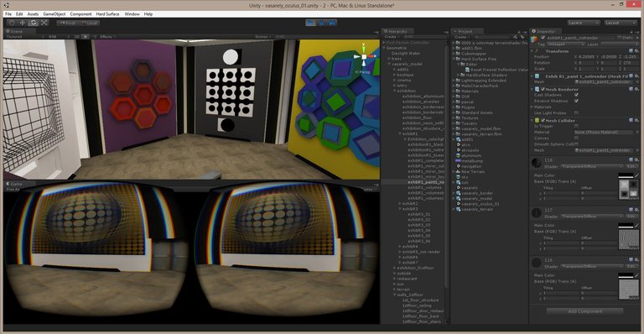The image size is (644, 334).
Task: Expand the trees hierarchy item
Action: 389,59
